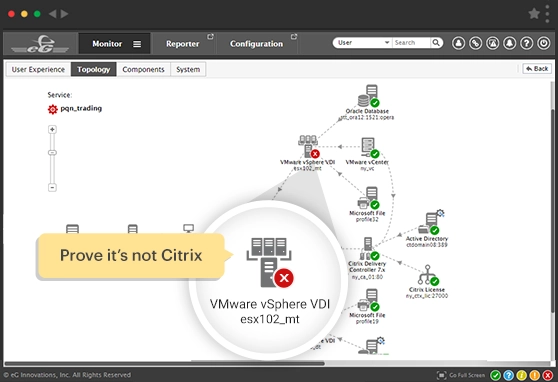
Task: Click the eG Innovations logo
Action: (x=40, y=44)
